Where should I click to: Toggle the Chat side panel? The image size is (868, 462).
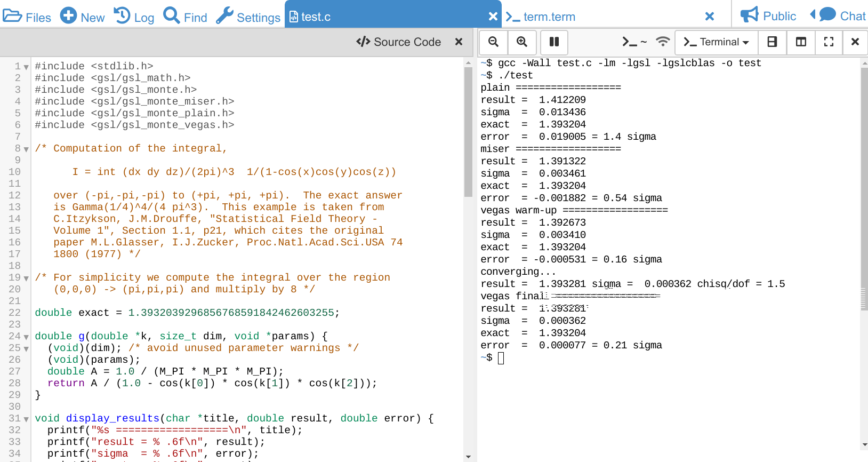839,16
